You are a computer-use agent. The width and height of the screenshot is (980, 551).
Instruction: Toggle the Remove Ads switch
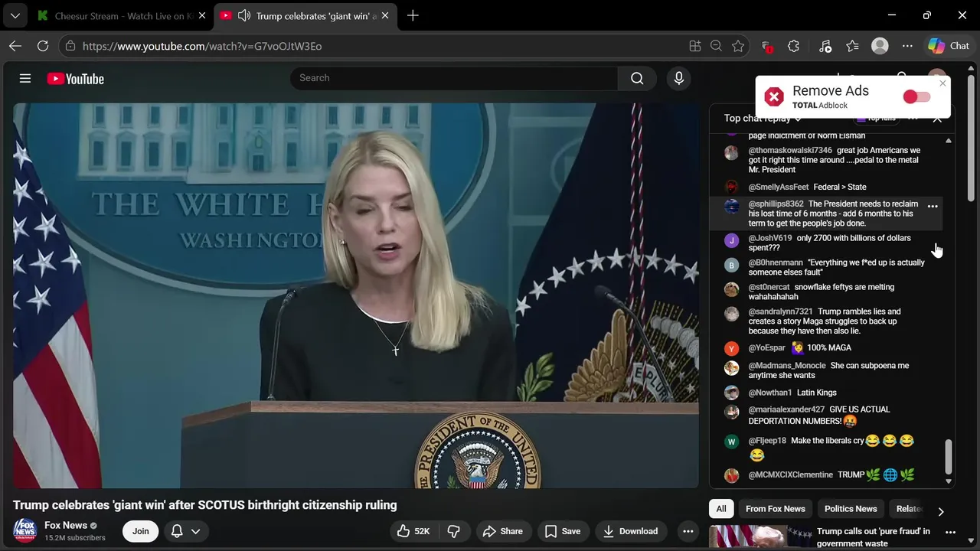916,96
